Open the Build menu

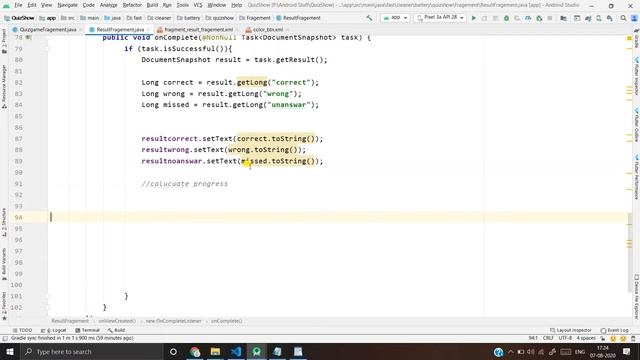[x=152, y=5]
